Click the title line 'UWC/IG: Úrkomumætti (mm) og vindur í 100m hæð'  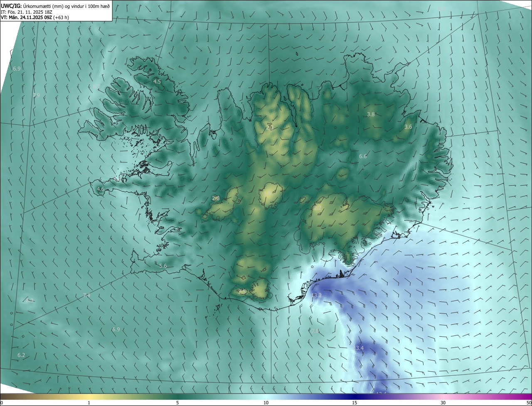click(55, 6)
